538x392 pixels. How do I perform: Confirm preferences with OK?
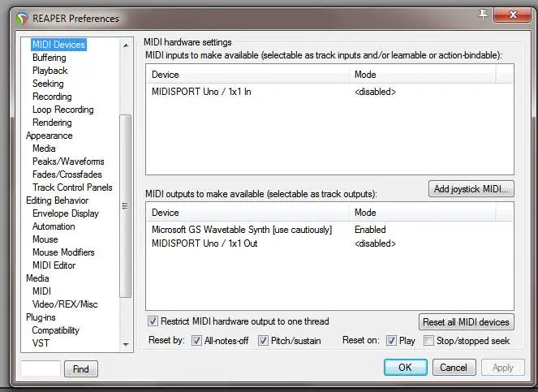tap(405, 368)
